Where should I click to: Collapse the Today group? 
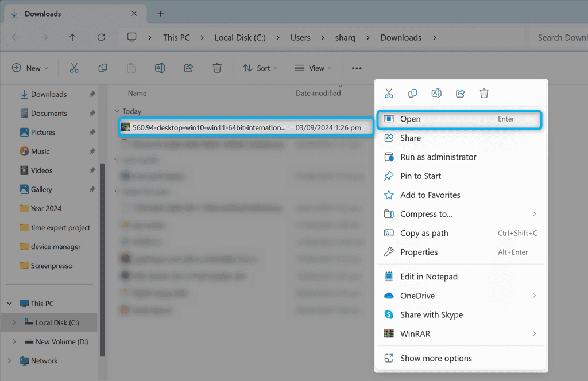[117, 111]
